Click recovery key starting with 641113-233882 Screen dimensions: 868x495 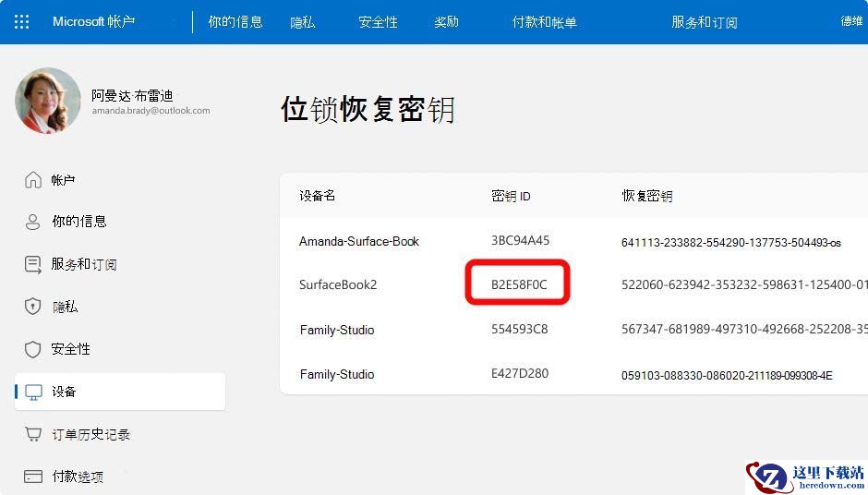730,243
